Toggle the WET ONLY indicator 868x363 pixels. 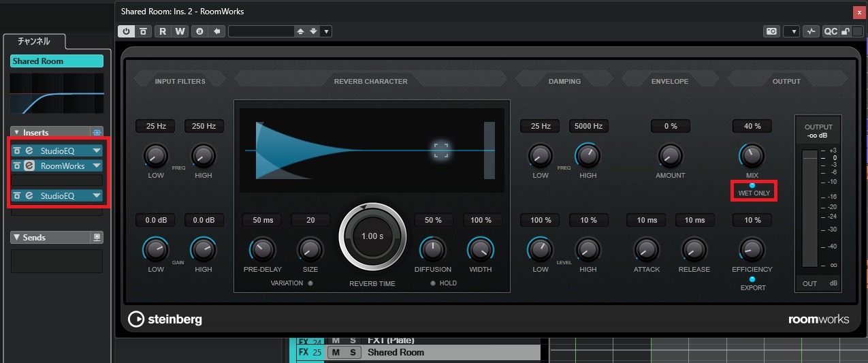pos(752,185)
